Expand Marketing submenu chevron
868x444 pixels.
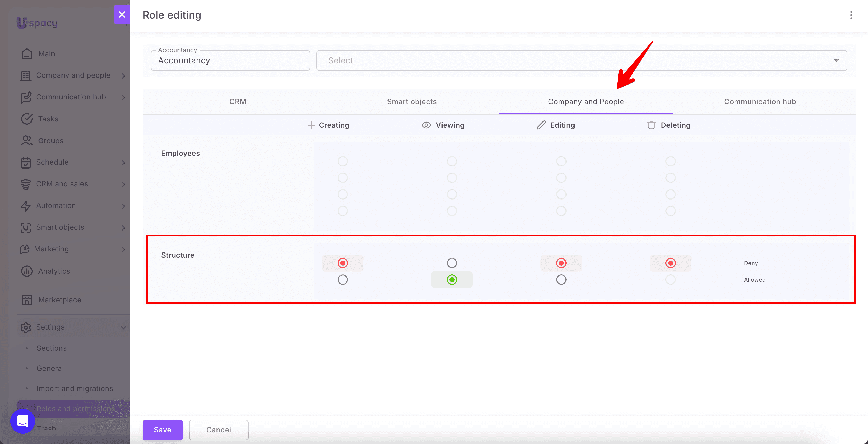124,249
